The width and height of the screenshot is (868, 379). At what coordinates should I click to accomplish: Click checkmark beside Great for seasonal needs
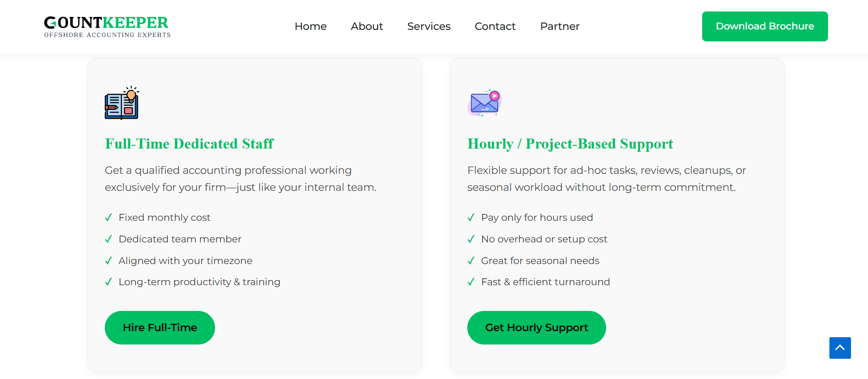471,261
